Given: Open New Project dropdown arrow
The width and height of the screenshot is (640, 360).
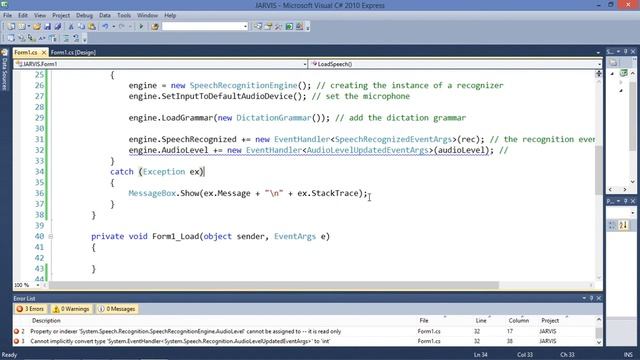Looking at the screenshot, I should (x=29, y=27).
